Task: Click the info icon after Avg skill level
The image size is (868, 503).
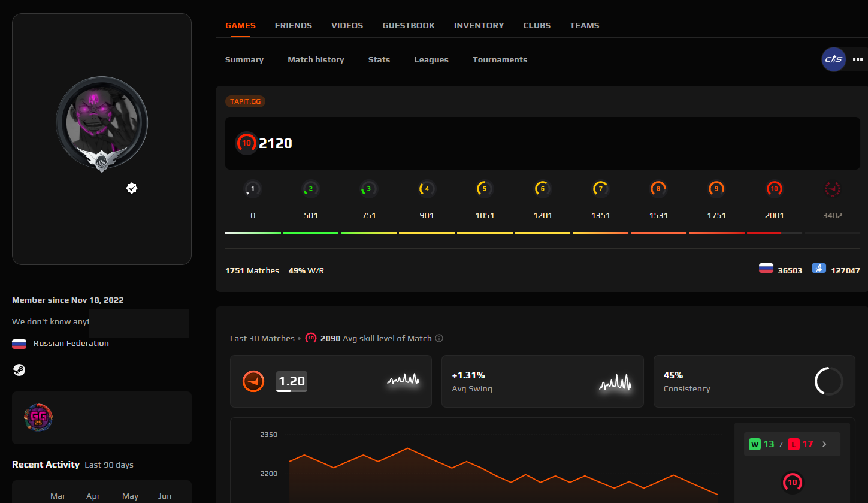Action: [x=439, y=338]
